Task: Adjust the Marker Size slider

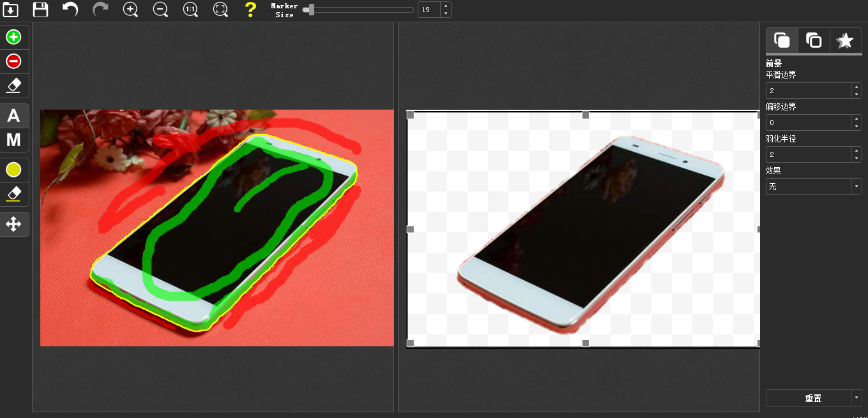Action: point(358,10)
